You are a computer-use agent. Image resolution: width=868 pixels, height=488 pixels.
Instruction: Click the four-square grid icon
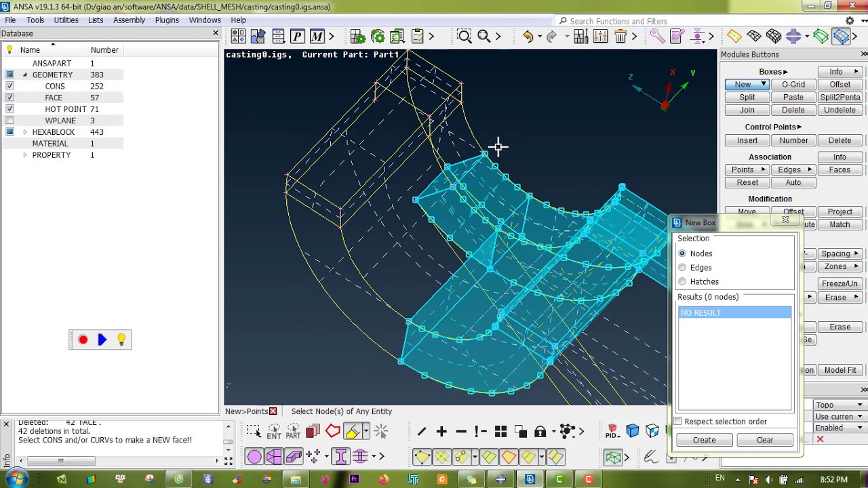(500, 431)
